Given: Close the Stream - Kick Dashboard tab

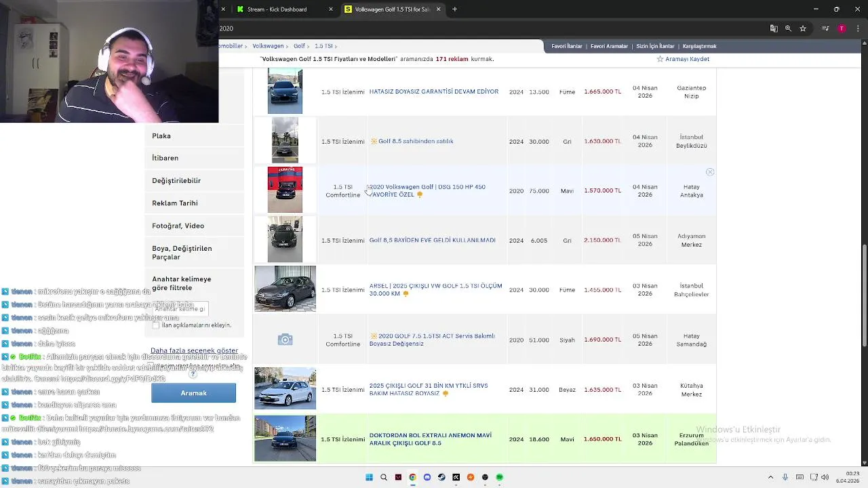Looking at the screenshot, I should coord(331,9).
